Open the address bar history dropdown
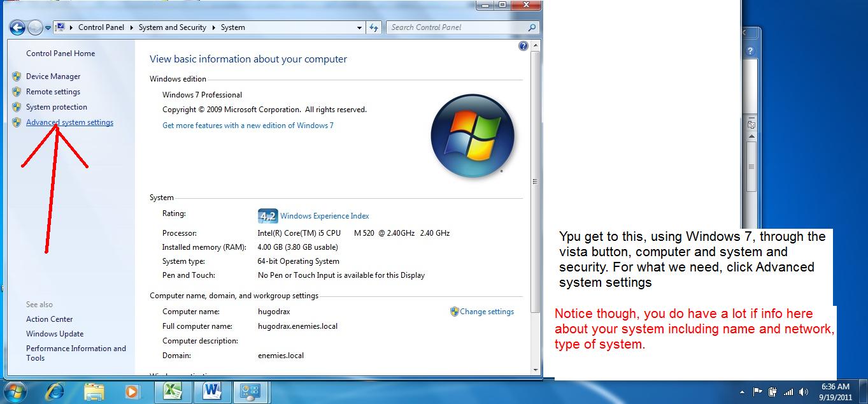The image size is (868, 404). click(x=360, y=27)
